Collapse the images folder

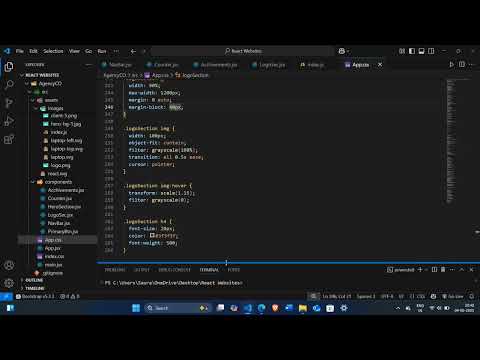(36, 109)
